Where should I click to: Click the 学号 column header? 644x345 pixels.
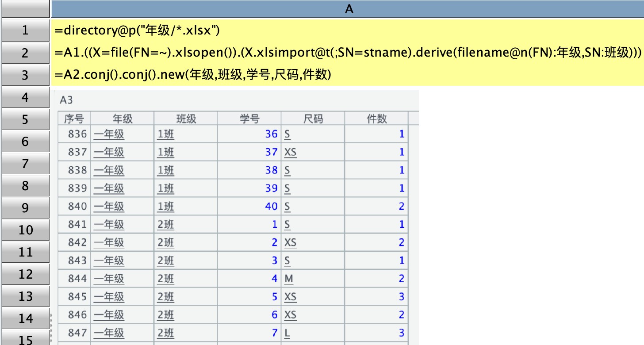pyautogui.click(x=250, y=119)
